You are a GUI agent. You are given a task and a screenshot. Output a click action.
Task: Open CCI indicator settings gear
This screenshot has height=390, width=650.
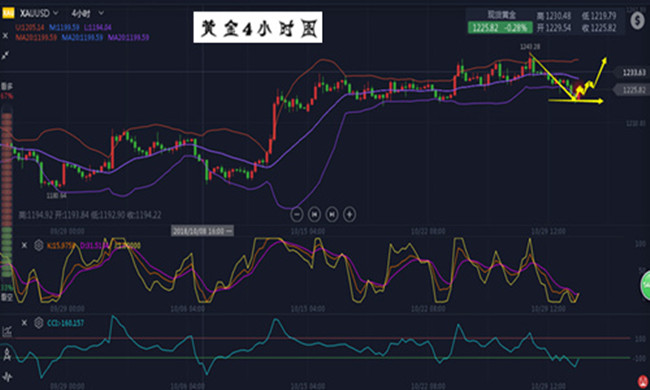click(x=39, y=322)
